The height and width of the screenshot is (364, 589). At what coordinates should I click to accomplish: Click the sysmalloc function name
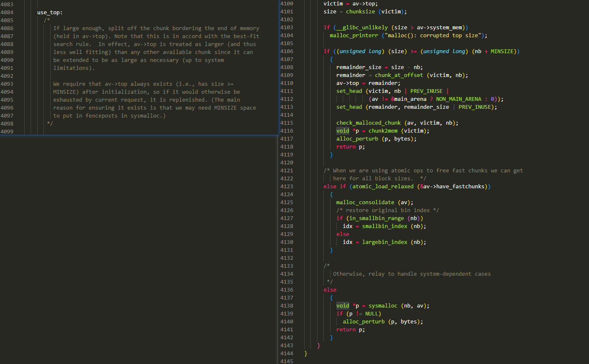pyautogui.click(x=382, y=306)
